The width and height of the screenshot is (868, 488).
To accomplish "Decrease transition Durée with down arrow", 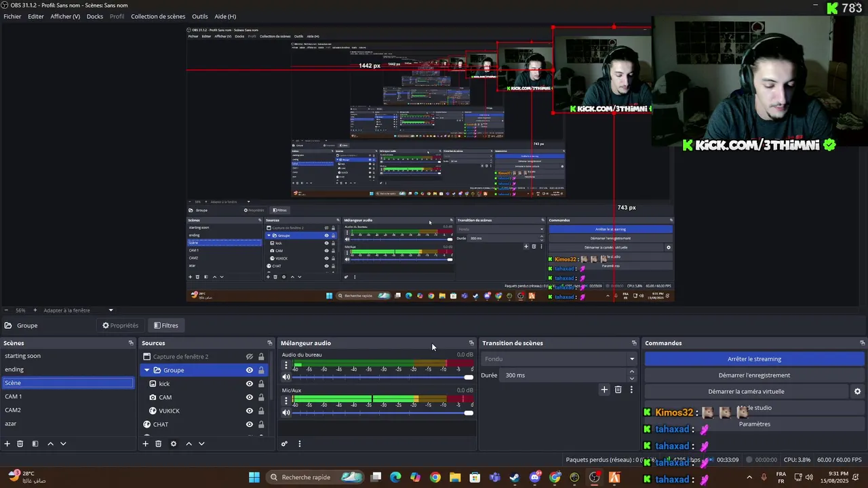I will (x=632, y=378).
